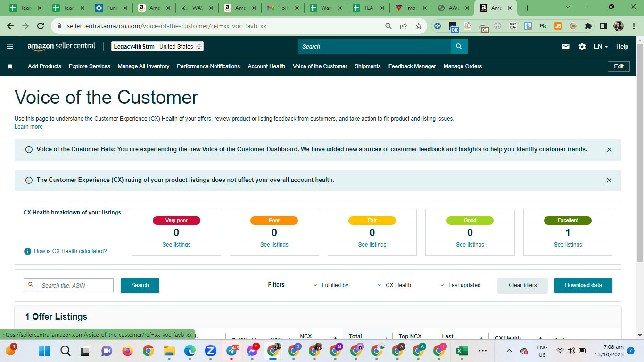The width and height of the screenshot is (644, 362).
Task: Click the Download data button
Action: [x=583, y=285]
